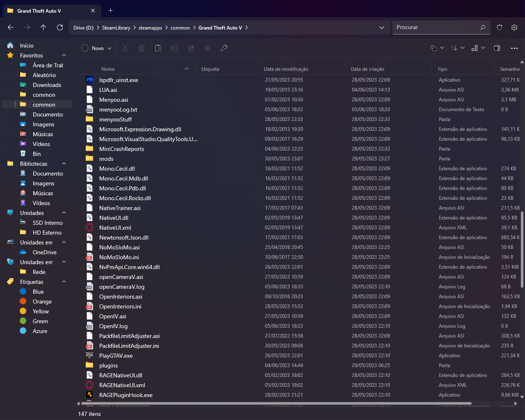Click the copy icon in toolbar

click(142, 48)
